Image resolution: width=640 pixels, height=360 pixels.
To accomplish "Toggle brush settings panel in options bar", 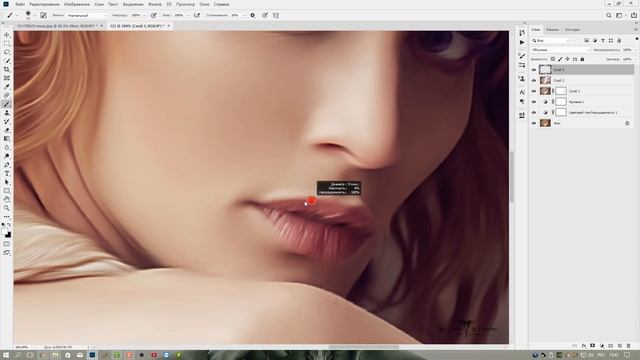I will (x=43, y=15).
